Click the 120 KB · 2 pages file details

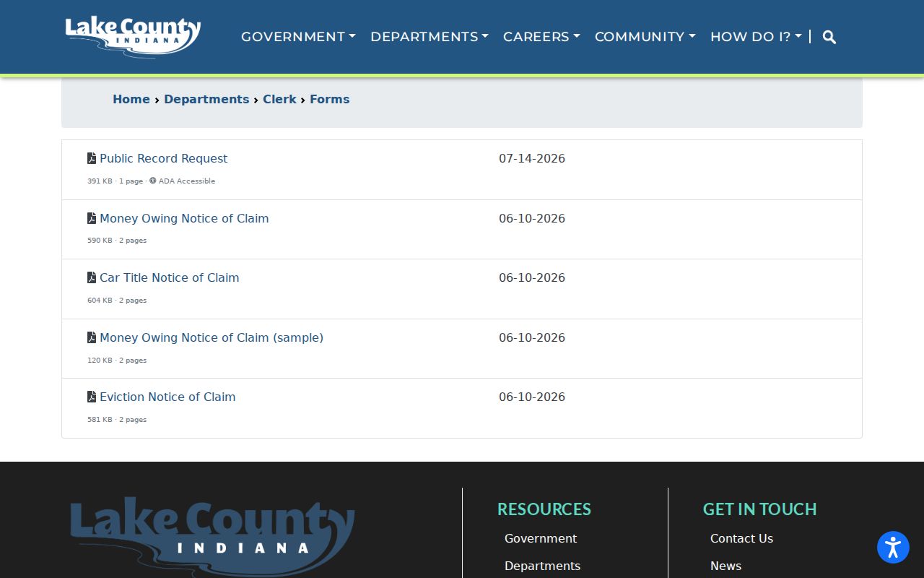coord(117,360)
